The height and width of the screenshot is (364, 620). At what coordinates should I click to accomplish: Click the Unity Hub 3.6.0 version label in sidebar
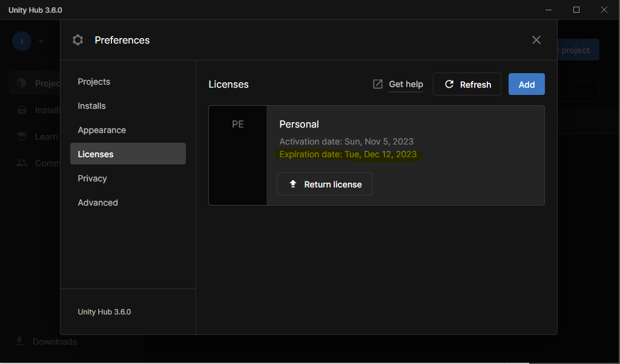click(x=104, y=312)
